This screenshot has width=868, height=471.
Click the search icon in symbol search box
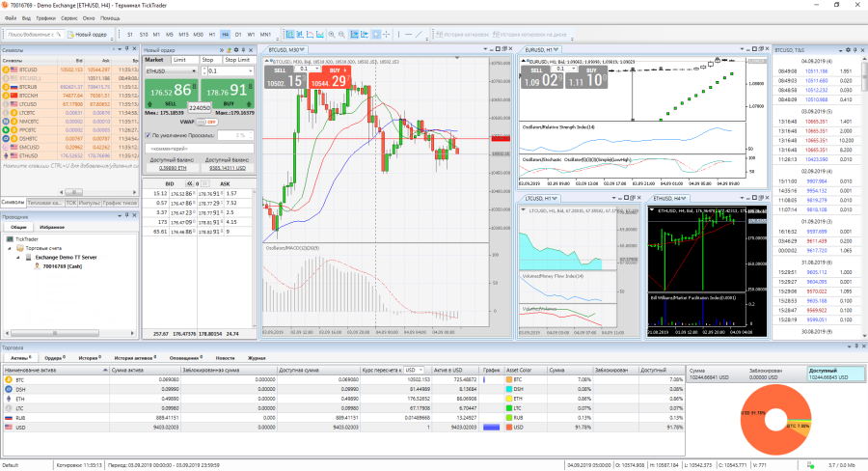(58, 35)
